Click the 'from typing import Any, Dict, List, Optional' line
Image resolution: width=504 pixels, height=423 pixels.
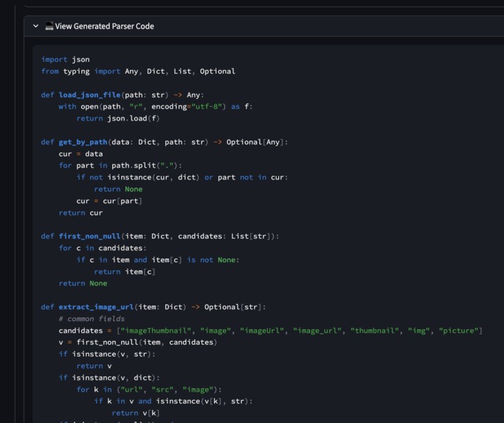click(x=138, y=72)
